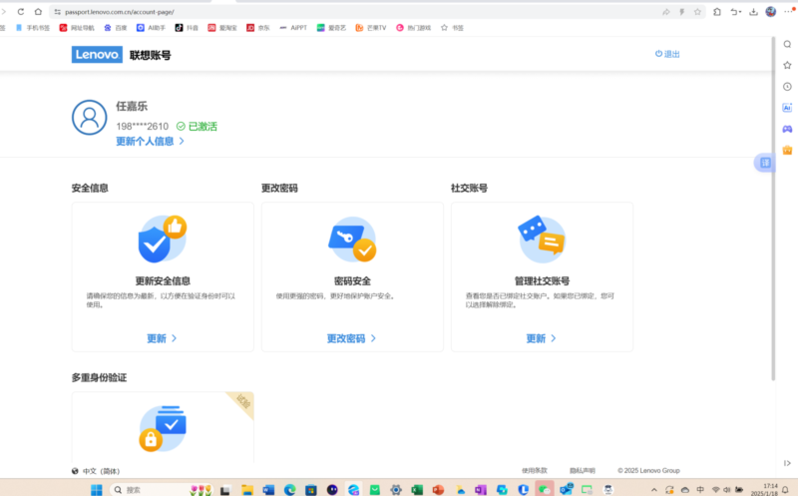The image size is (798, 496).
Task: Click the browser home button
Action: coord(38,12)
